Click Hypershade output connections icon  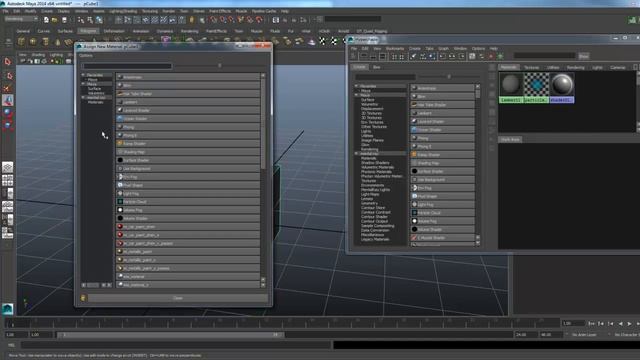(461, 56)
